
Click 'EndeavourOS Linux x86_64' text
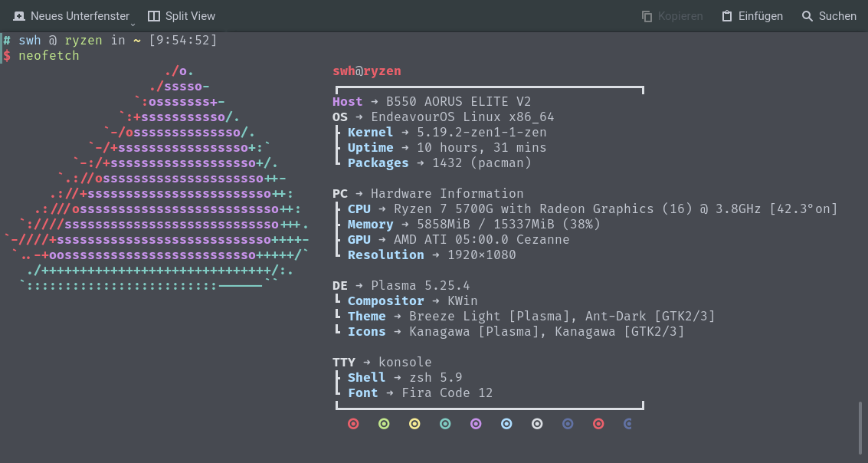click(462, 117)
